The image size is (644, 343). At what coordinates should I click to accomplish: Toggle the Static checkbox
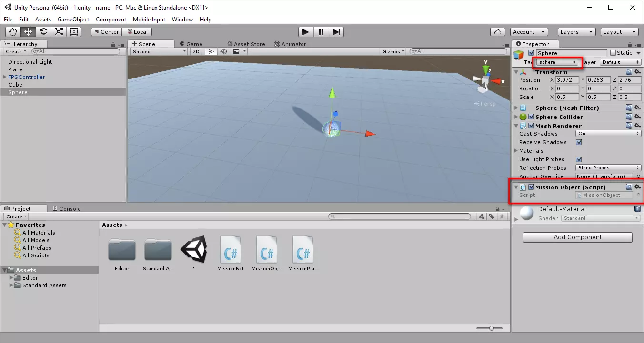click(x=613, y=53)
